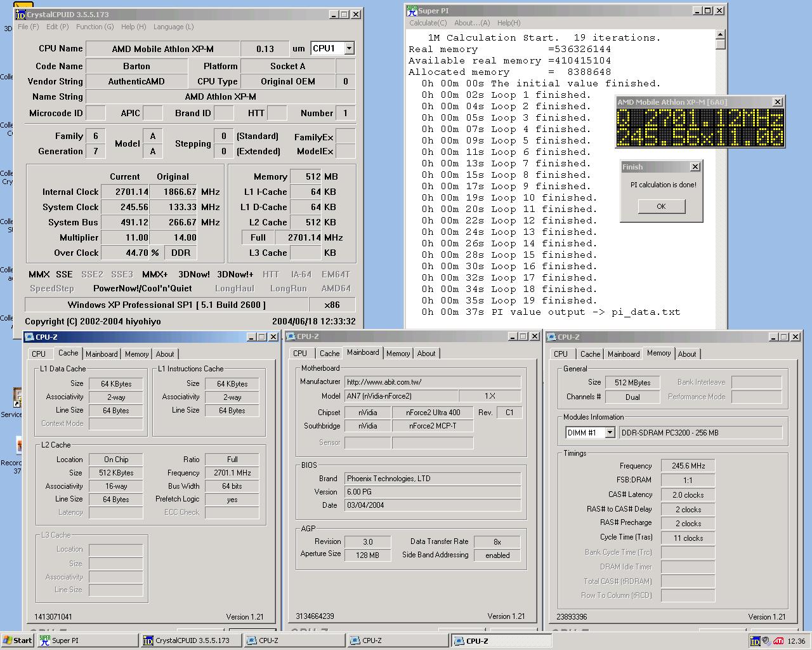This screenshot has height=650, width=812.
Task: Open the File (F) menu in CrystalCPUID
Action: [x=29, y=27]
